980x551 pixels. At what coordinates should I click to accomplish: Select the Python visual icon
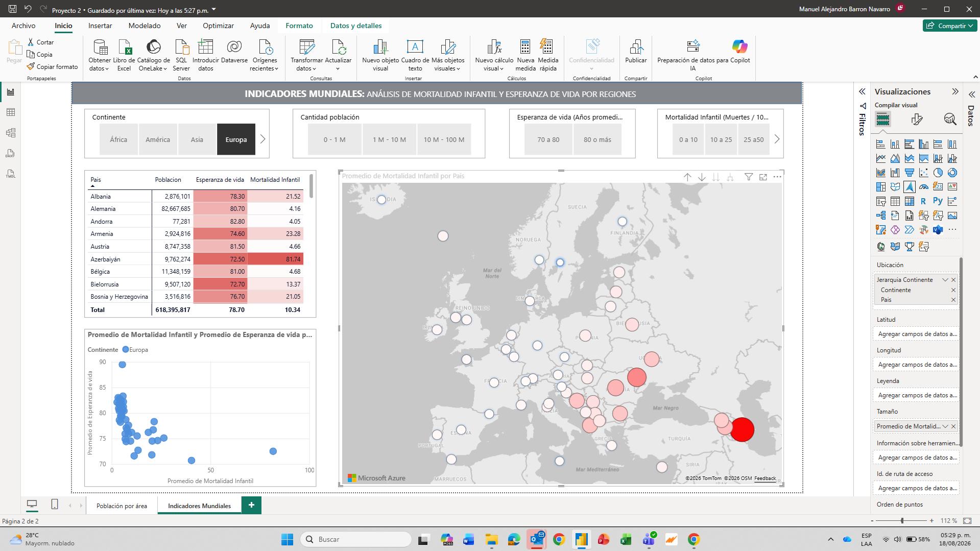938,201
